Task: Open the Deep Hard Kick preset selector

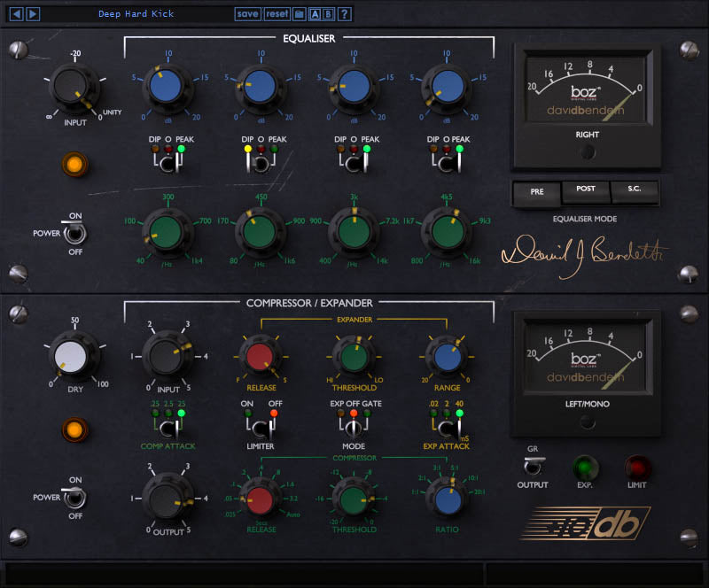Action: pos(137,13)
